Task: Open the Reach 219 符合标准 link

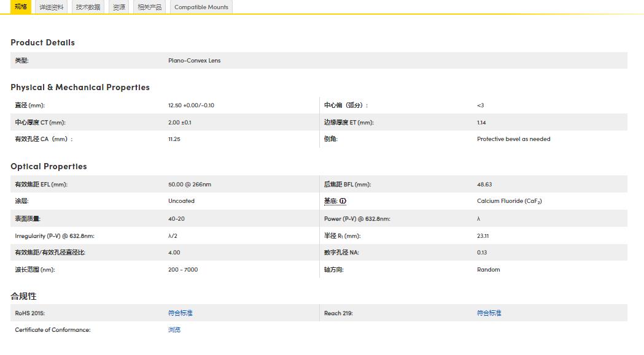Action: pos(489,313)
